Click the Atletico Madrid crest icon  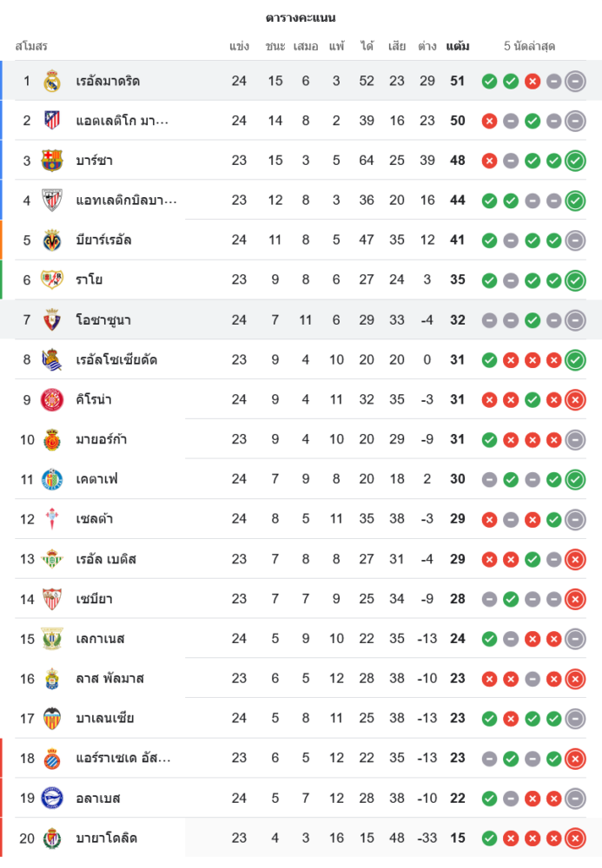point(52,121)
